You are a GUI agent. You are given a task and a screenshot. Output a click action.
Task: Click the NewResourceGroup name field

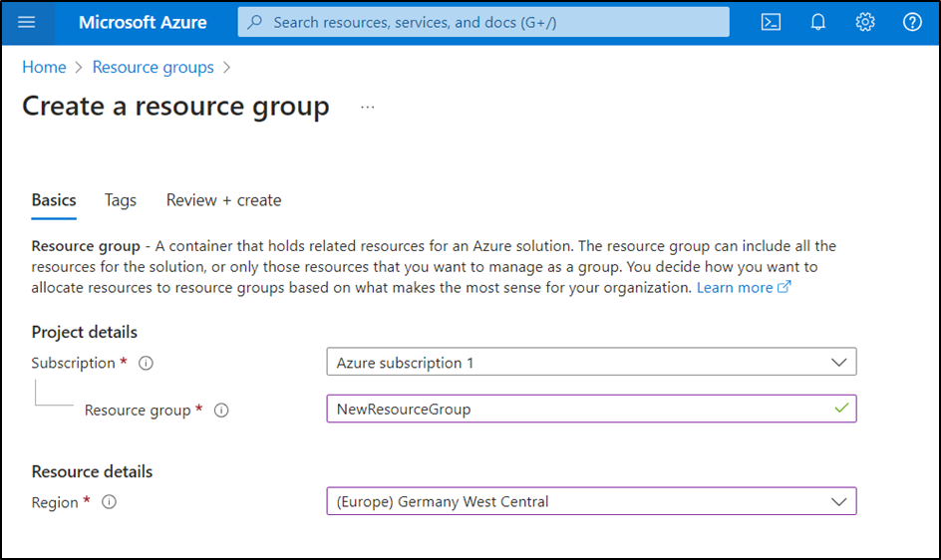[578, 410]
